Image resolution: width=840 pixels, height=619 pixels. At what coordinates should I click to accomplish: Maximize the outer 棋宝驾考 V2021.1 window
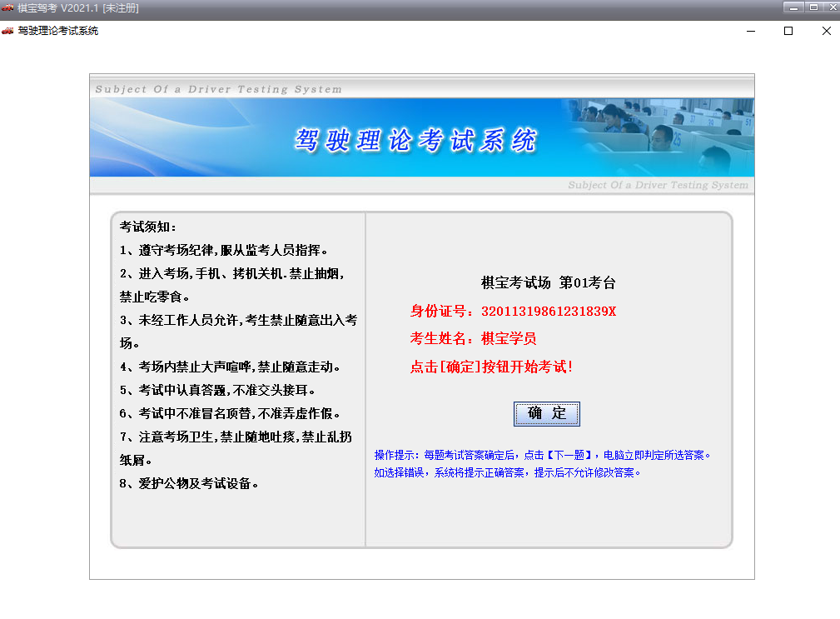point(812,7)
